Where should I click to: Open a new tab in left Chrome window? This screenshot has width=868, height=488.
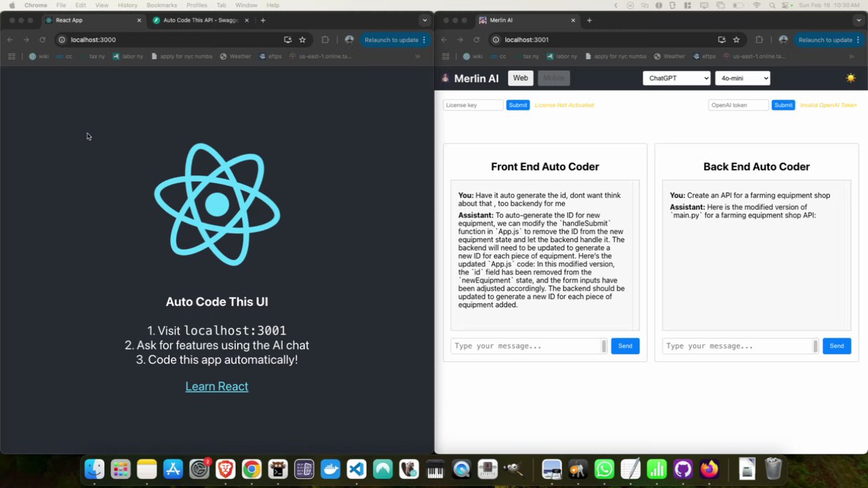263,20
